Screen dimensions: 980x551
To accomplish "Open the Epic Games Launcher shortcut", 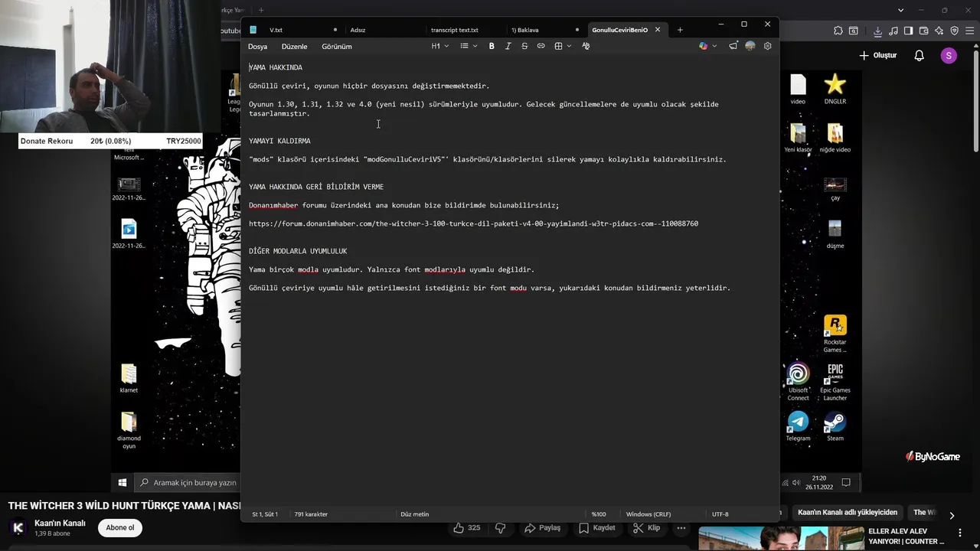I will [835, 382].
